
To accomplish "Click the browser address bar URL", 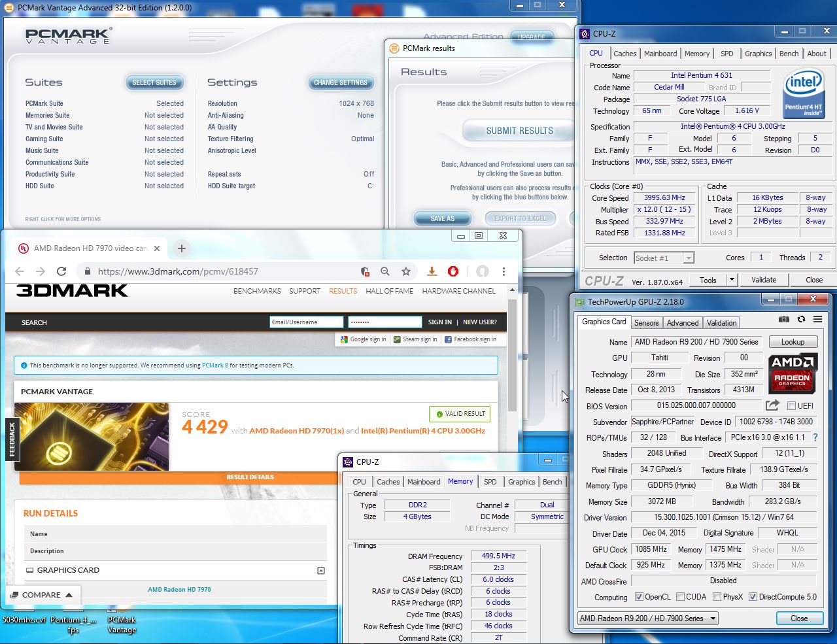I will pyautogui.click(x=178, y=271).
